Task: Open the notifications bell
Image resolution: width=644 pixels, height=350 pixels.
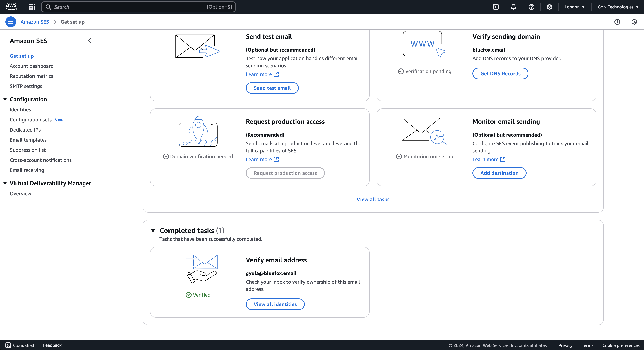Action: (514, 7)
